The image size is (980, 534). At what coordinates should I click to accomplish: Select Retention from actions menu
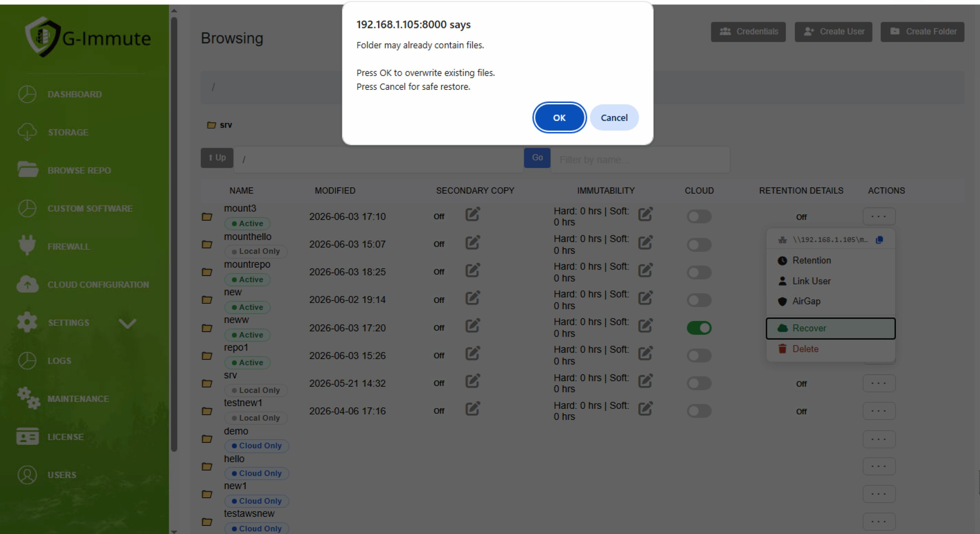point(831,260)
